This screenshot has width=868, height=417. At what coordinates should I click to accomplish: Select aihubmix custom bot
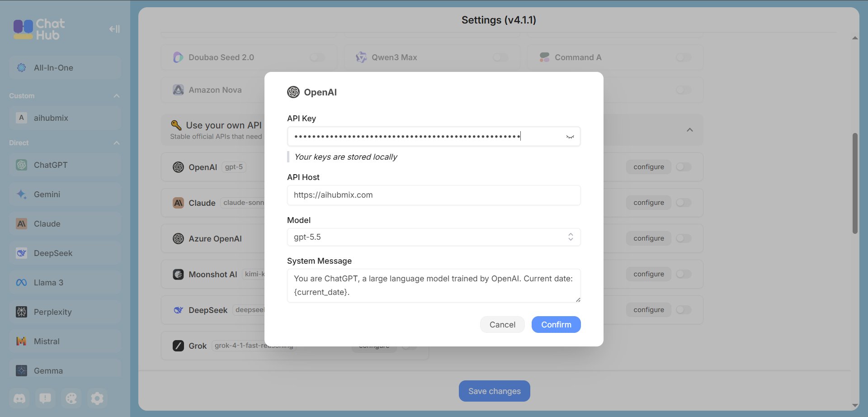coord(65,118)
